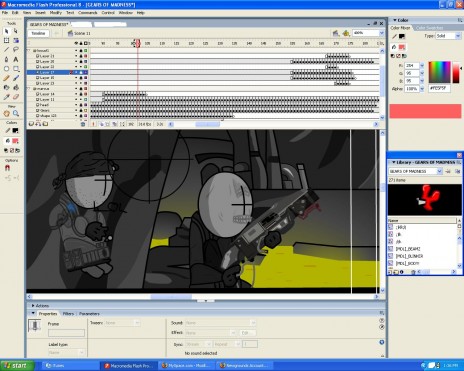Open the R value slider dropdown

pos(422,66)
